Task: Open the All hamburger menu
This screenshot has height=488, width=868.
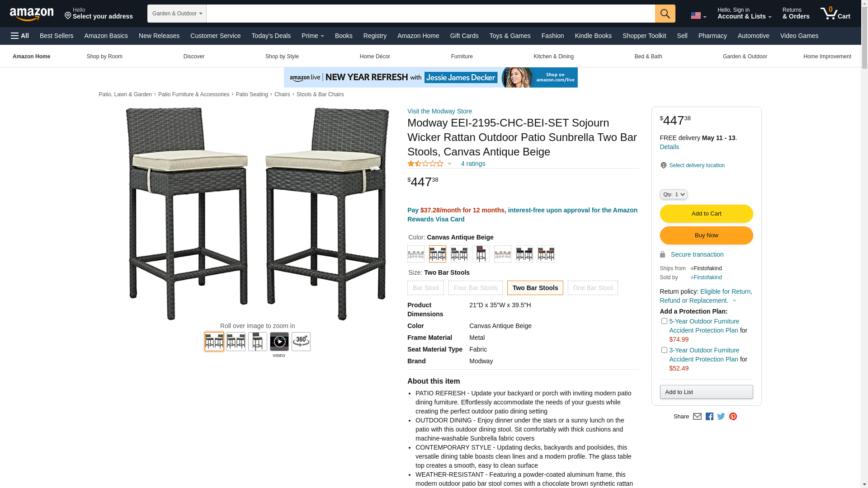Action: (20, 36)
